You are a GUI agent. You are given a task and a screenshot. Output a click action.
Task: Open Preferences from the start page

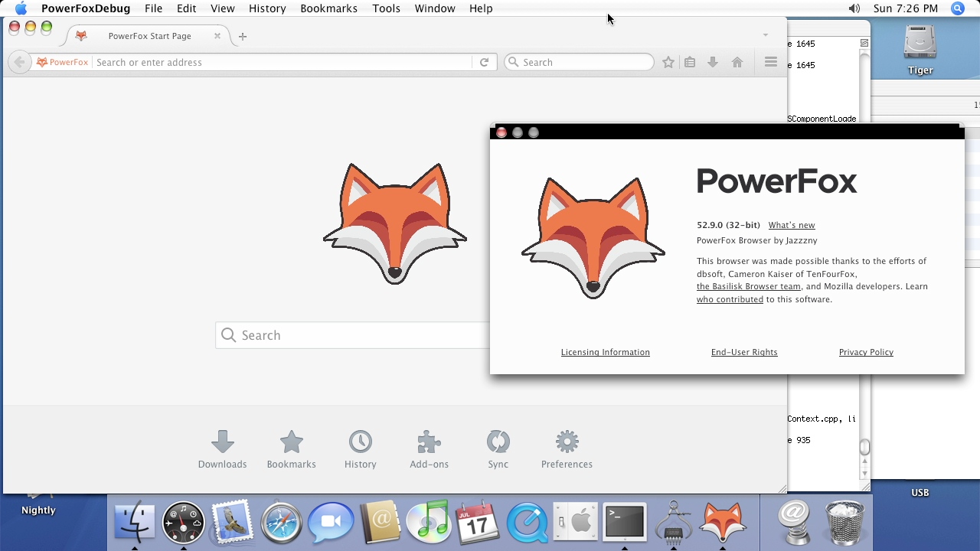[567, 449]
